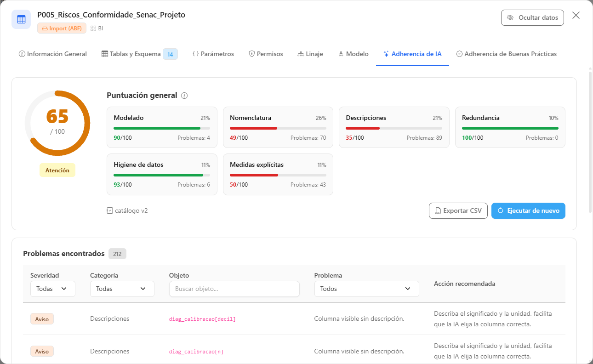Toggle Ocultar datos visibility button

[x=532, y=17]
